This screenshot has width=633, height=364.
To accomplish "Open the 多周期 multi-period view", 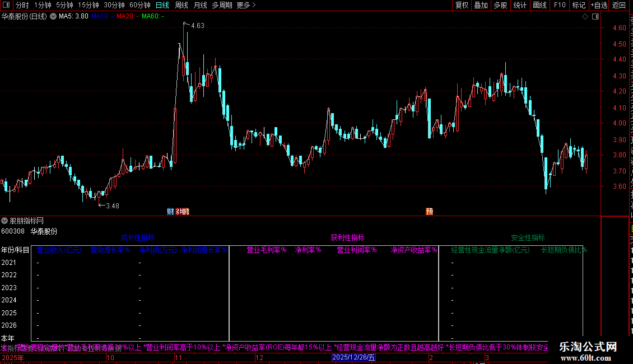I will [x=222, y=5].
